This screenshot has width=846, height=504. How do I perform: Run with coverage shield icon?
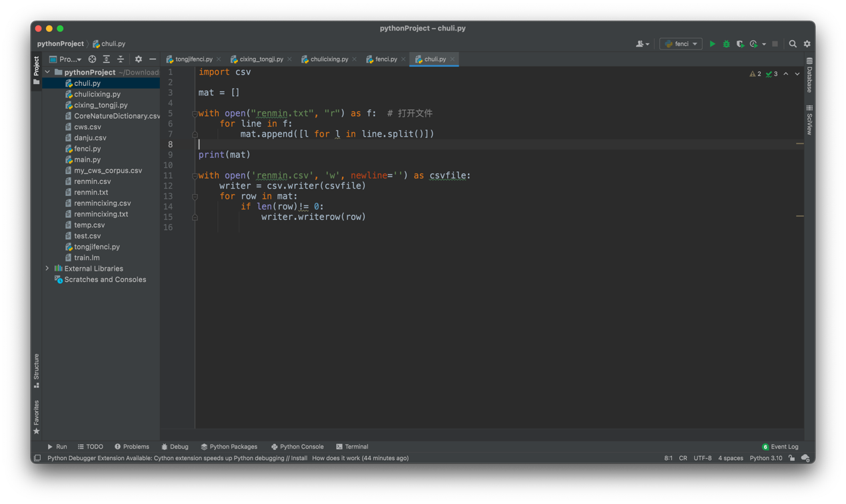coord(740,44)
